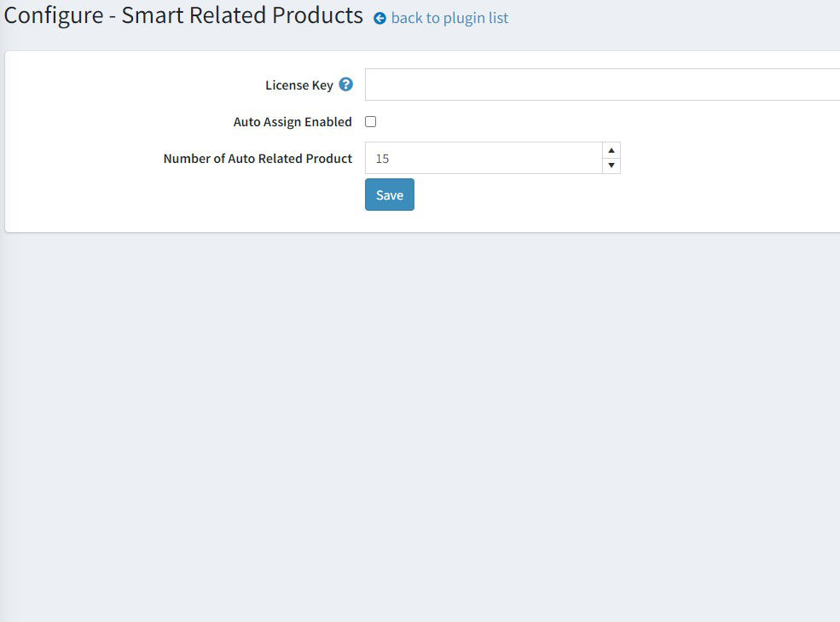Click the Configure - Smart Related Products heading
840x622 pixels.
click(183, 15)
